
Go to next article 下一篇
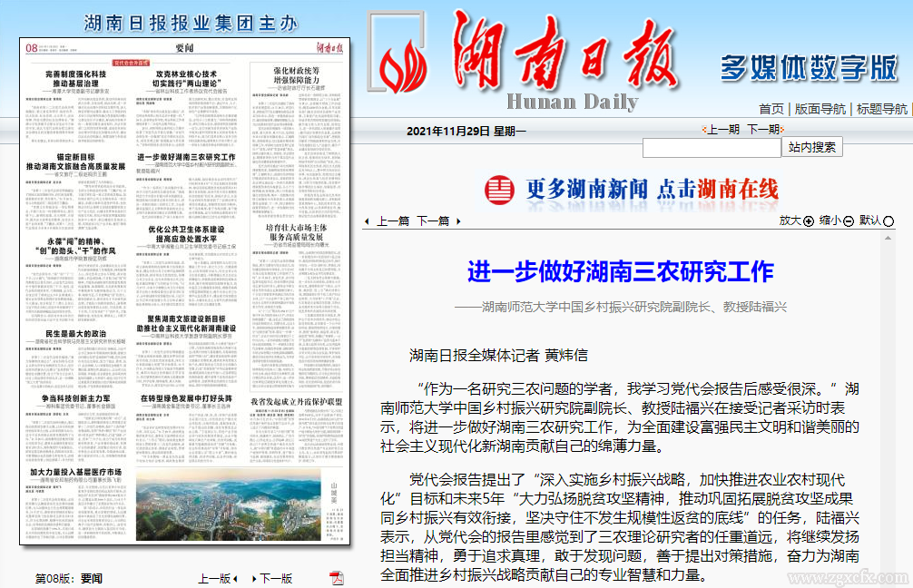click(x=433, y=221)
